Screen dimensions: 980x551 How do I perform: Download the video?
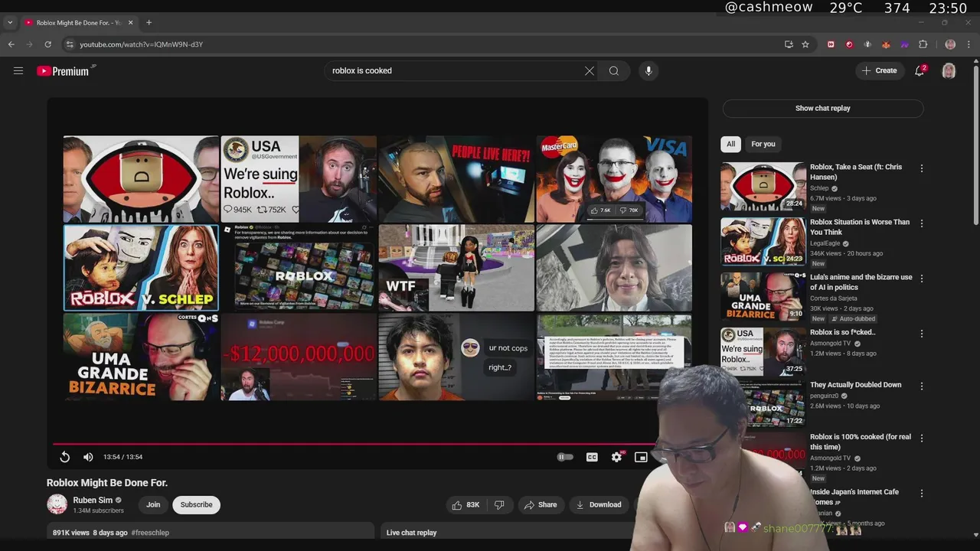coord(599,504)
